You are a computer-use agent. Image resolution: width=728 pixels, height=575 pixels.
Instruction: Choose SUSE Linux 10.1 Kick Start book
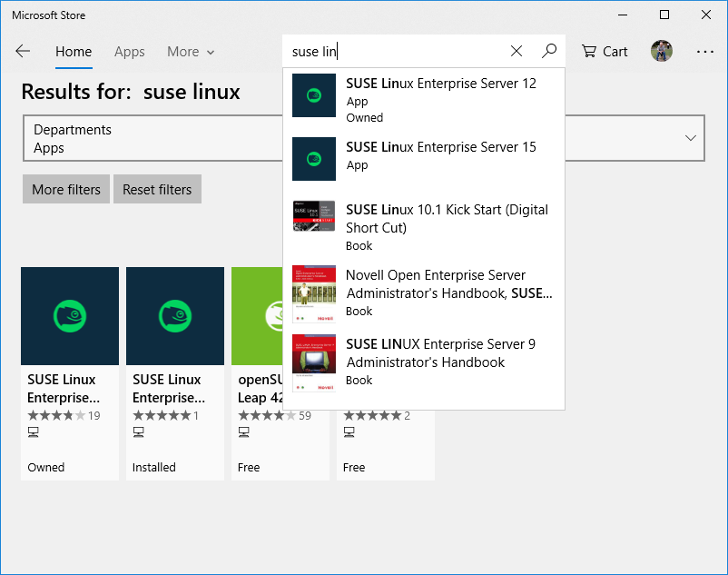423,227
